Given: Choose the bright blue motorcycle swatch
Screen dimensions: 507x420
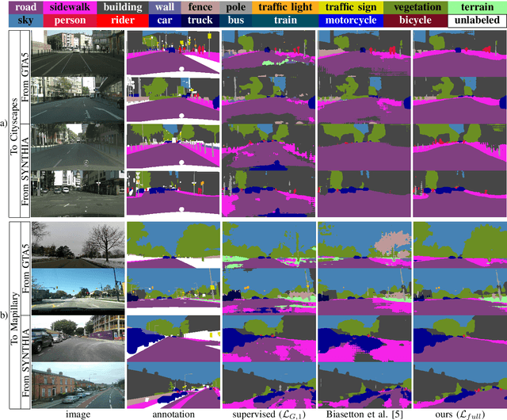Looking at the screenshot, I should click(x=351, y=21).
